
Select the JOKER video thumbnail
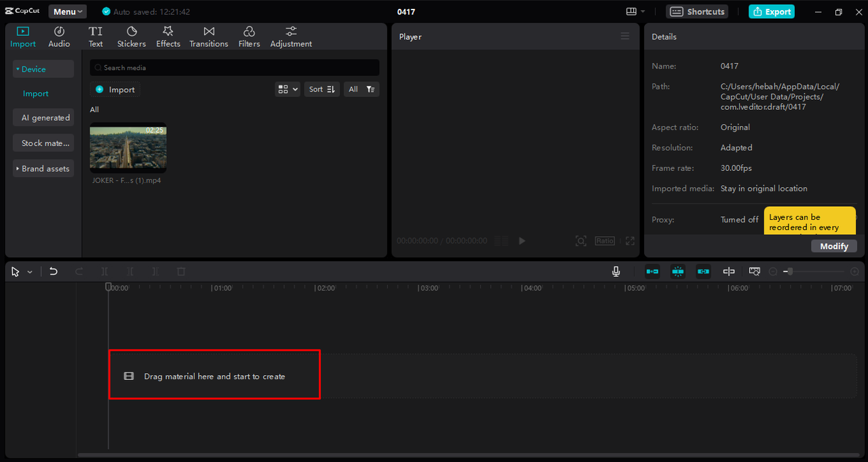click(128, 147)
